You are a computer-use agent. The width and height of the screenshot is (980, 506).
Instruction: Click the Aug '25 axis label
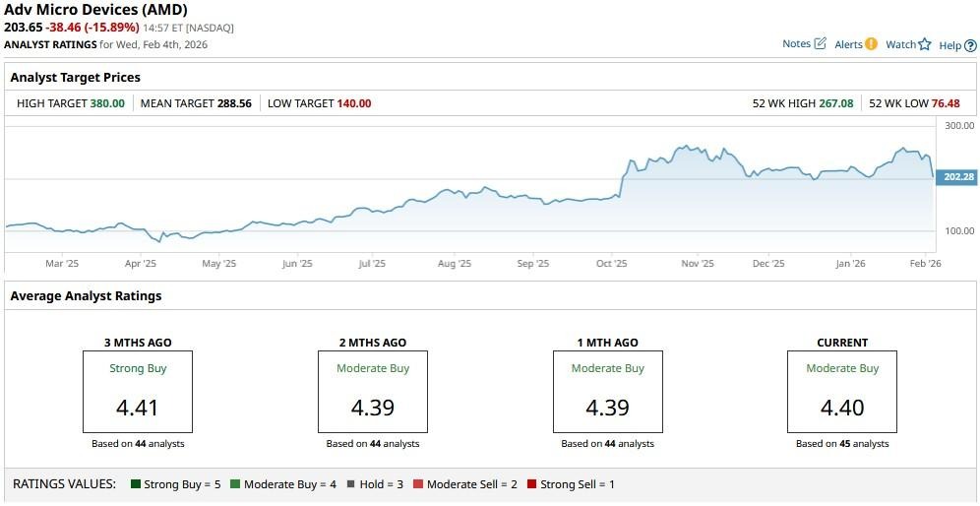455,264
